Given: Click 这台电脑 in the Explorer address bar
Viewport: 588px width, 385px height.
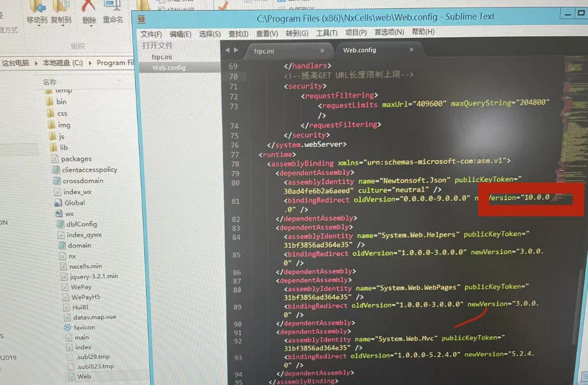Looking at the screenshot, I should [16, 63].
